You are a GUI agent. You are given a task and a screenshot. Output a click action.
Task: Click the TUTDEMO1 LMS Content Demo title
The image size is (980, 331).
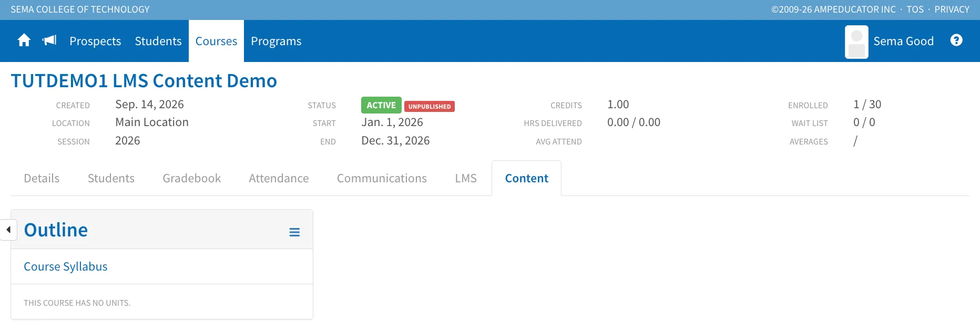(x=144, y=80)
